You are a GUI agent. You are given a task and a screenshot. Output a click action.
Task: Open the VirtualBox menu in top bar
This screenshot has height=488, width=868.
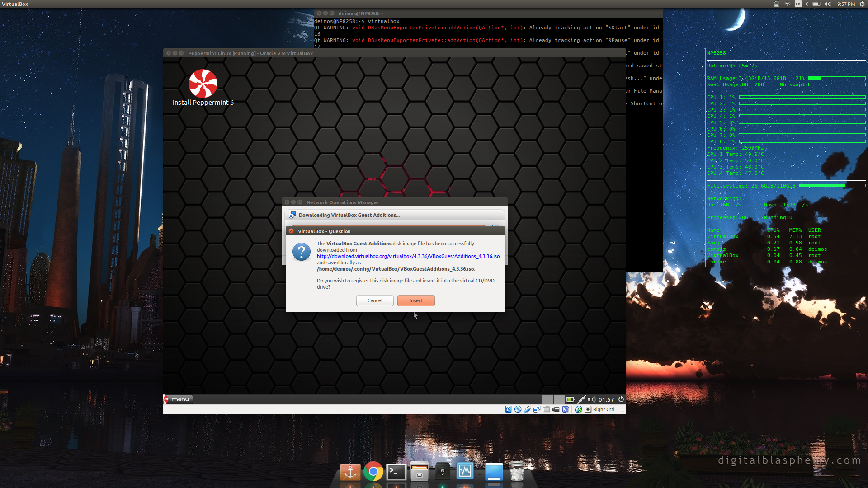[15, 4]
